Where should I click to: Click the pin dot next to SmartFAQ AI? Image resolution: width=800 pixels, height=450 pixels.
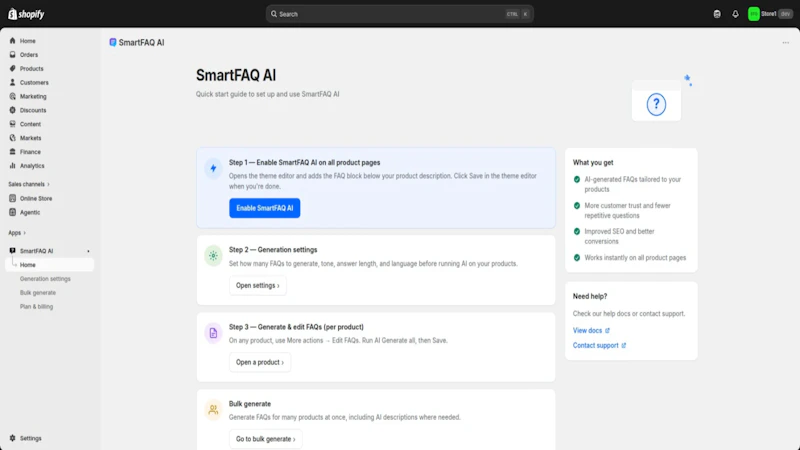point(88,251)
